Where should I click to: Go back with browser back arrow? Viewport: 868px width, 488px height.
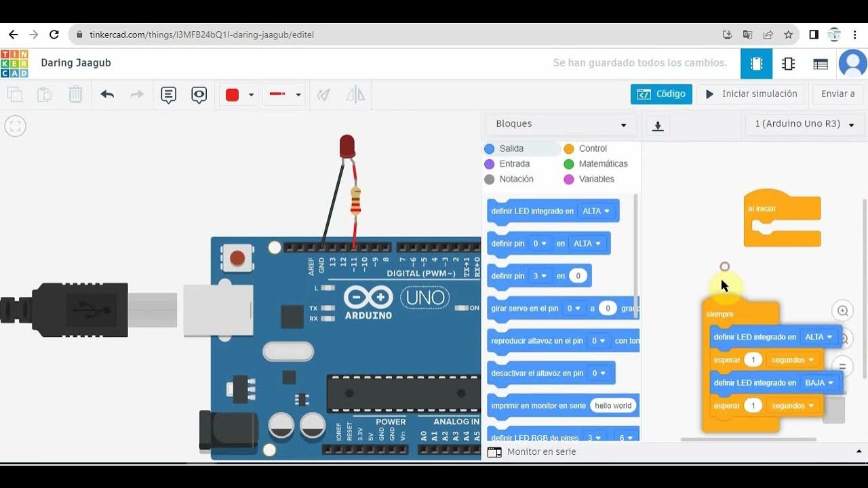[13, 35]
